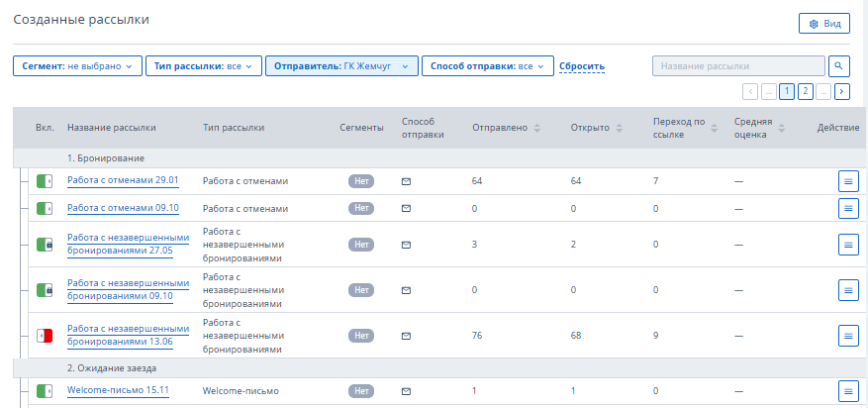Open actions menu for Работа с отменами 29.01
This screenshot has width=868, height=408.
point(848,181)
